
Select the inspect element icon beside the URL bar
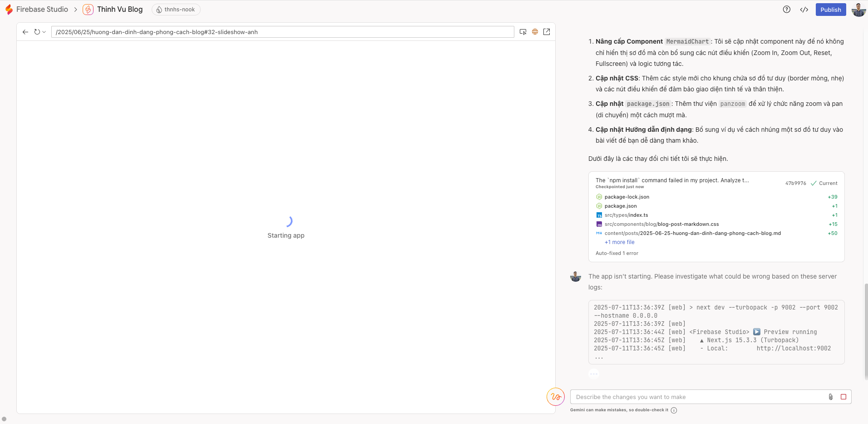coord(523,32)
